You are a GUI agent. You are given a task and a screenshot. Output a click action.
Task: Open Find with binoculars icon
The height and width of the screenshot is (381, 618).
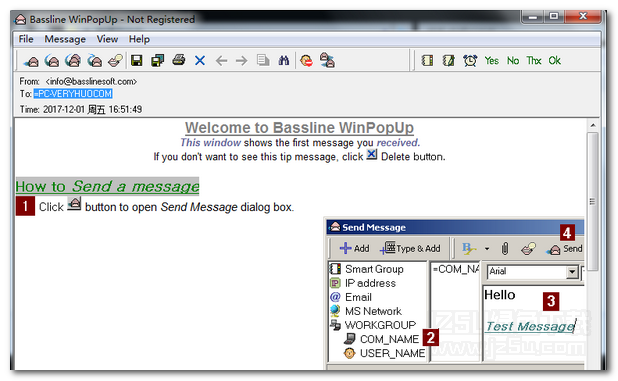coord(284,61)
